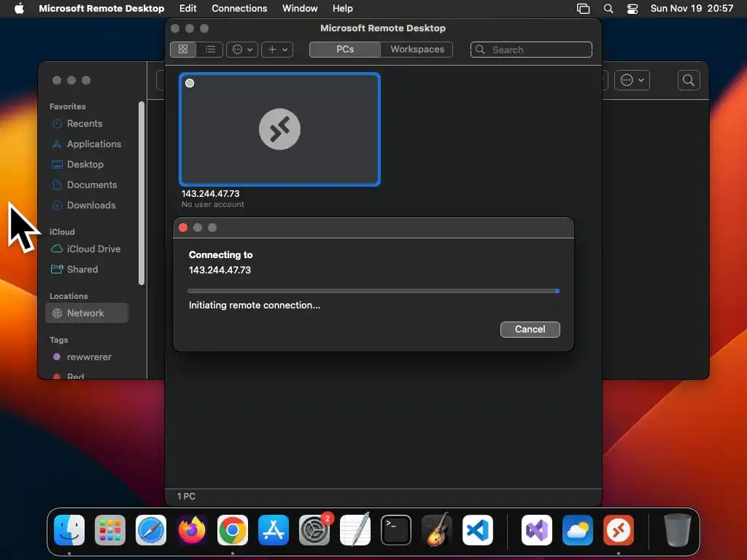Launch GarageBand from the Dock
Image resolution: width=747 pixels, height=560 pixels.
[x=437, y=530]
